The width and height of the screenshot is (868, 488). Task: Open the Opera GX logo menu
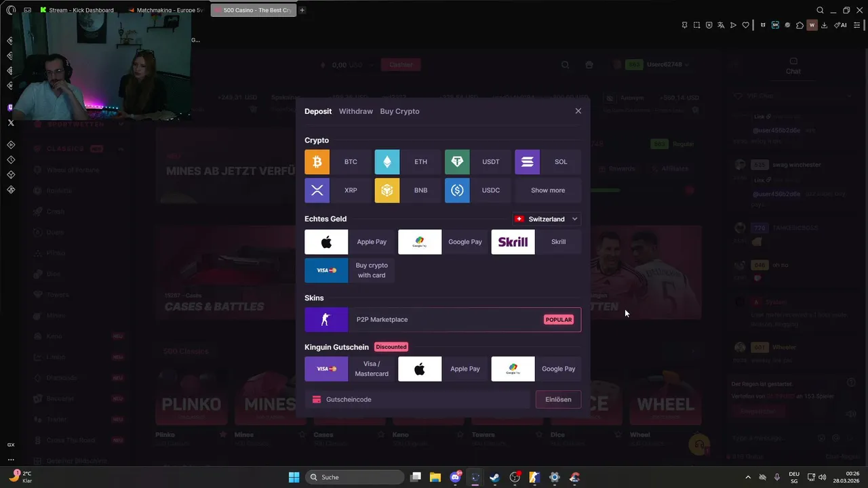(11, 10)
